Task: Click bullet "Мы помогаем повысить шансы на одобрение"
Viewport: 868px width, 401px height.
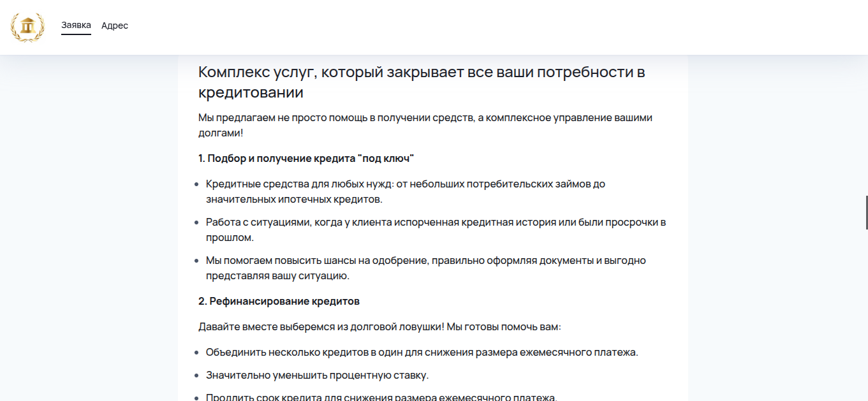Action: click(426, 268)
